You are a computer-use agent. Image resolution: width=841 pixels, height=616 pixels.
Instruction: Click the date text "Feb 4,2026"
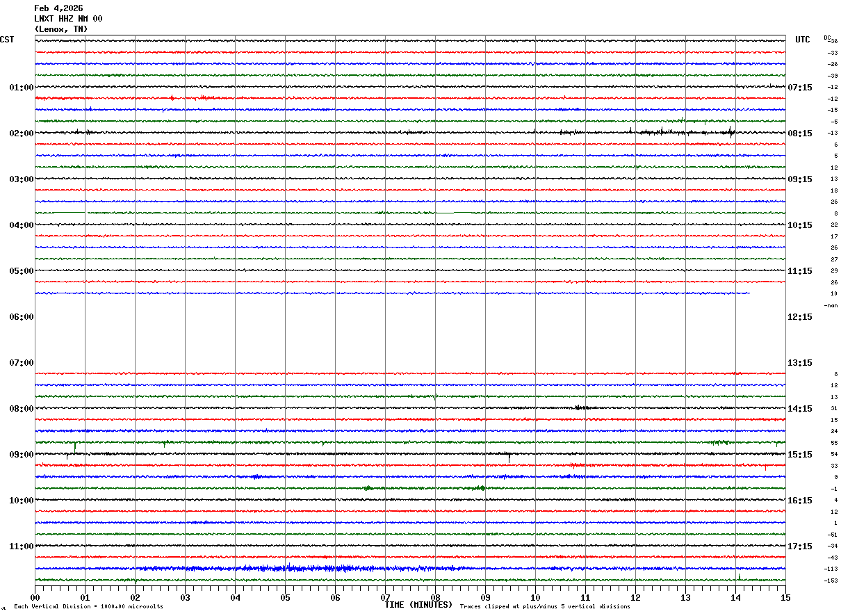pyautogui.click(x=58, y=8)
